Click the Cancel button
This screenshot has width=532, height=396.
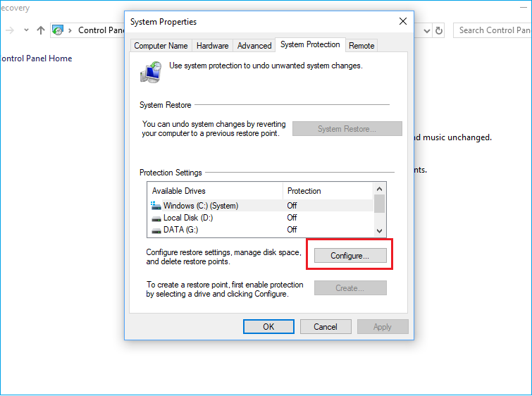click(326, 327)
